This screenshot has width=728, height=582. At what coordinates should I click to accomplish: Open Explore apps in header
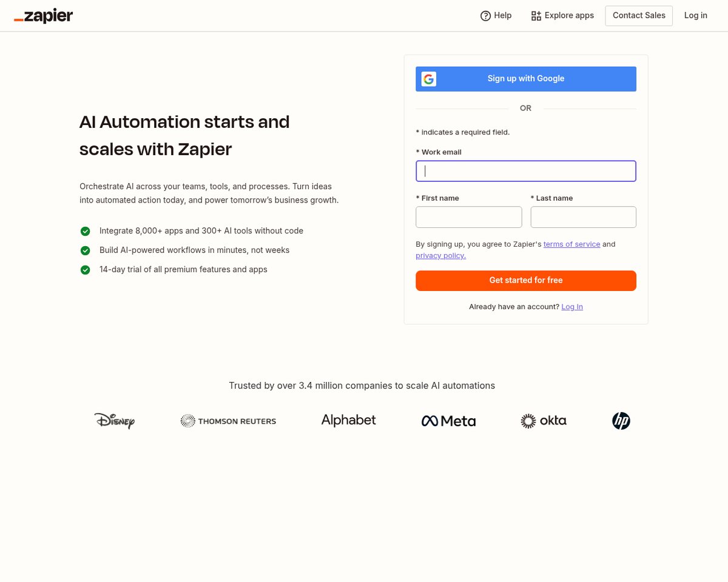pos(562,16)
